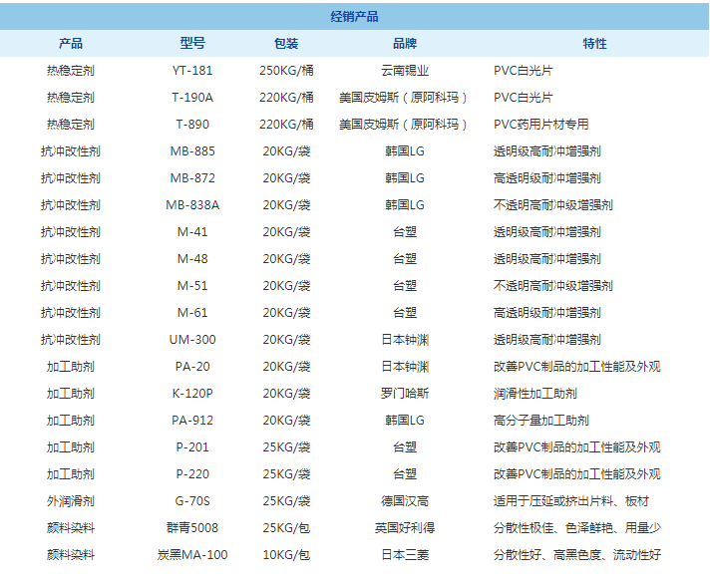710x588 pixels.
Task: Select model cell T-190A
Action: (192, 98)
